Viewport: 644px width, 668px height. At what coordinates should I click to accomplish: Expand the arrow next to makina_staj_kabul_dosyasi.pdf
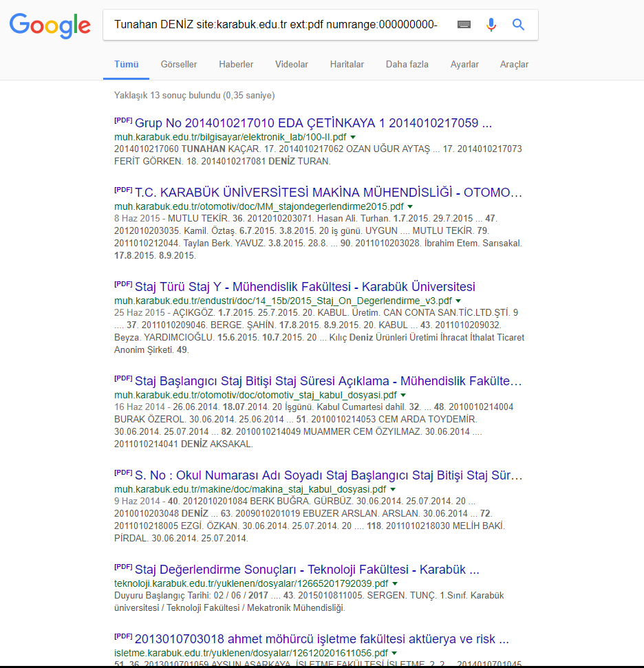393,489
